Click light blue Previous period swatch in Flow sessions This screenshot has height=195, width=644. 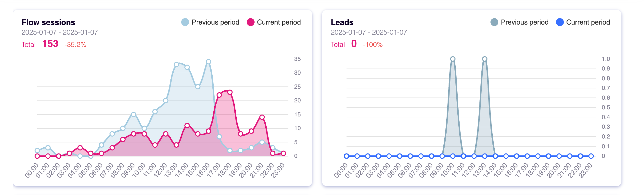pyautogui.click(x=185, y=22)
